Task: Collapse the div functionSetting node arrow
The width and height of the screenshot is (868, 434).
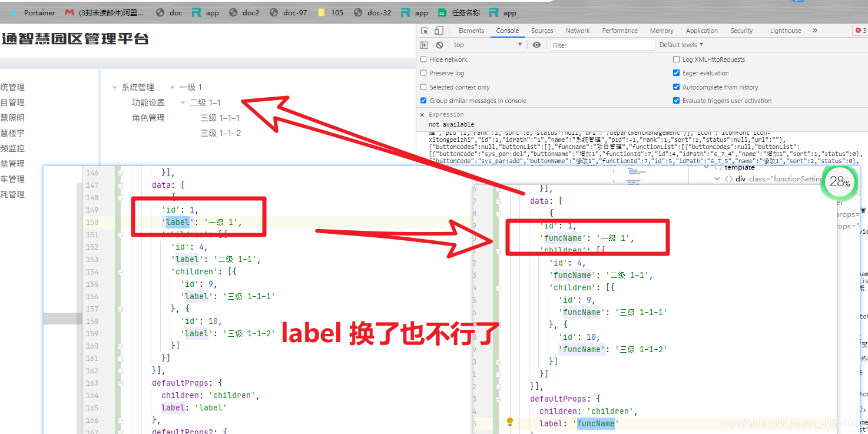Action: click(x=717, y=179)
